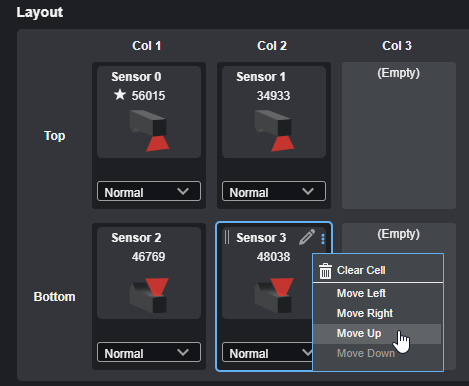
Task: Open the Normal dropdown under Sensor 1
Action: click(x=274, y=191)
